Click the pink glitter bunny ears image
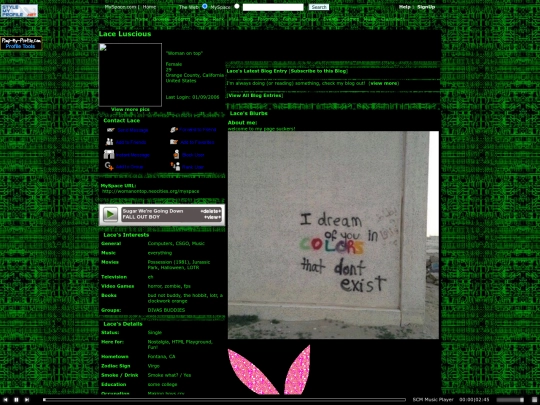 269,370
